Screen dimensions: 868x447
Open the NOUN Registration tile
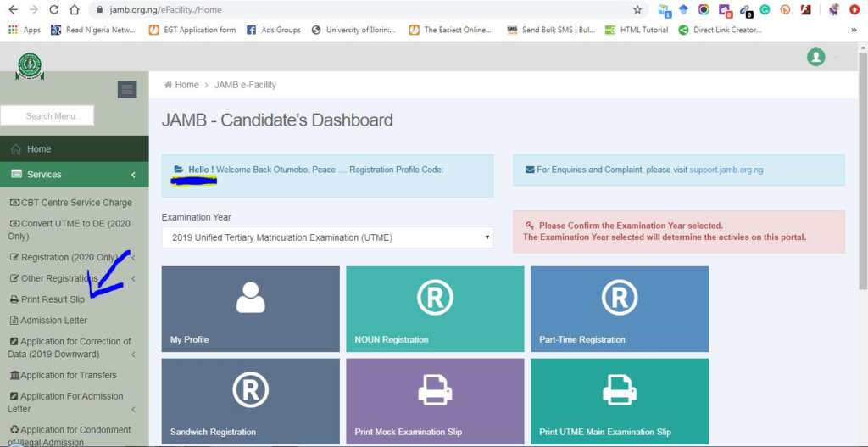pos(434,309)
